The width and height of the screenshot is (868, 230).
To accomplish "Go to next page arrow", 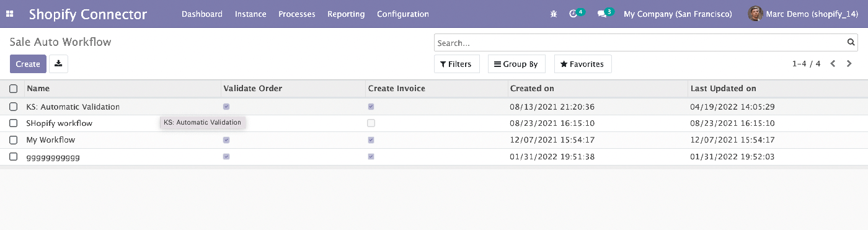I will click(849, 64).
